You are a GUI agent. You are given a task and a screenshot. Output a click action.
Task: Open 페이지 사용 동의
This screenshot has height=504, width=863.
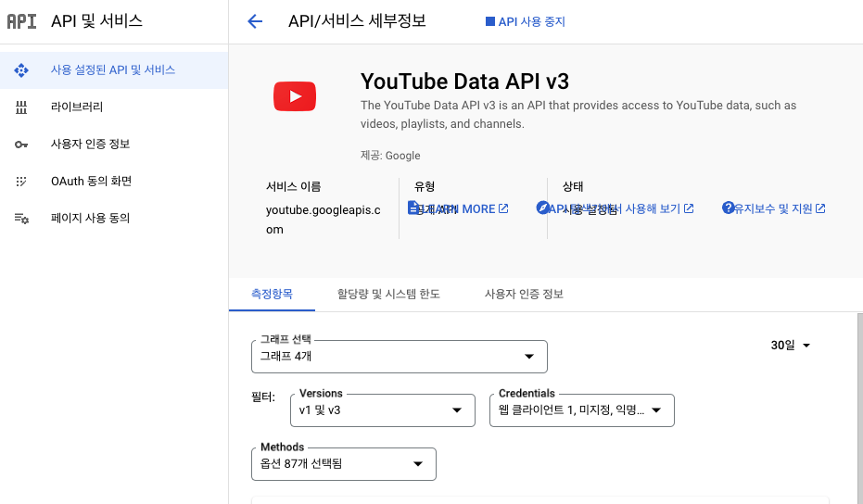tap(114, 218)
